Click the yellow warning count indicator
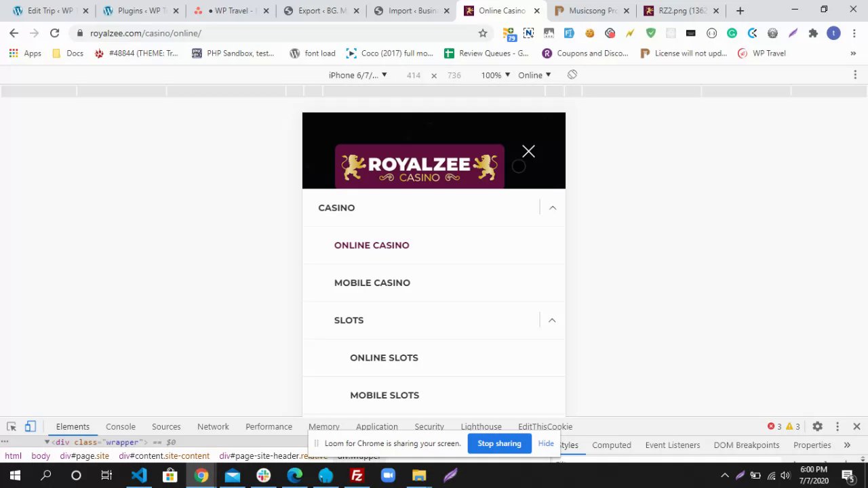This screenshot has height=488, width=868. click(793, 426)
